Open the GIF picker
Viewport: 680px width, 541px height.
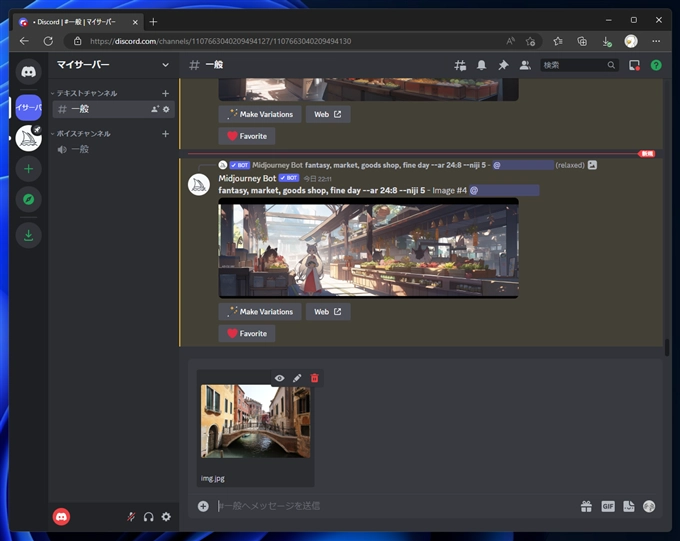608,506
